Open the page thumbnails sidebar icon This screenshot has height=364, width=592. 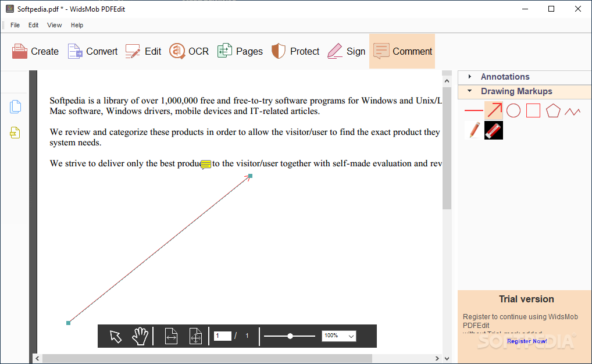pyautogui.click(x=15, y=107)
